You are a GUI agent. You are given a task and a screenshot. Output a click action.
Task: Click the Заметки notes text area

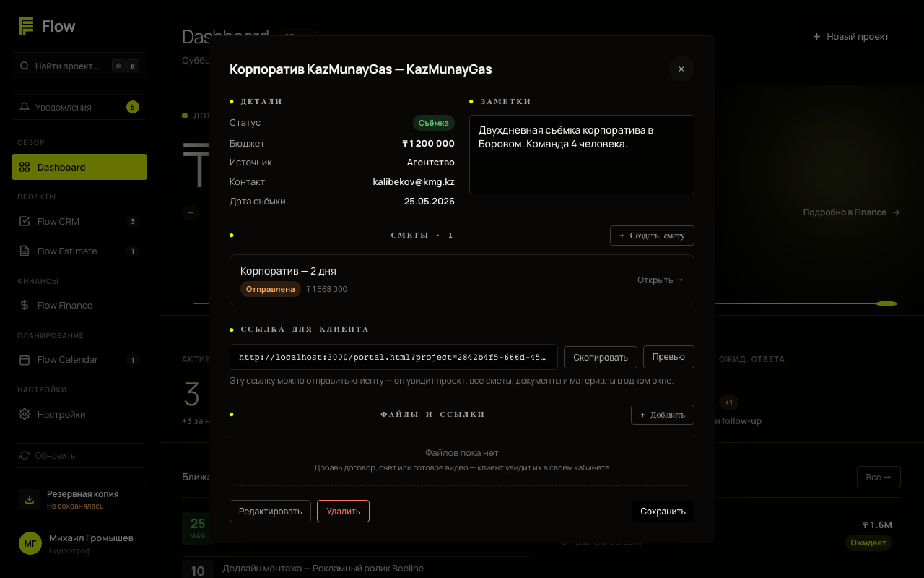582,155
